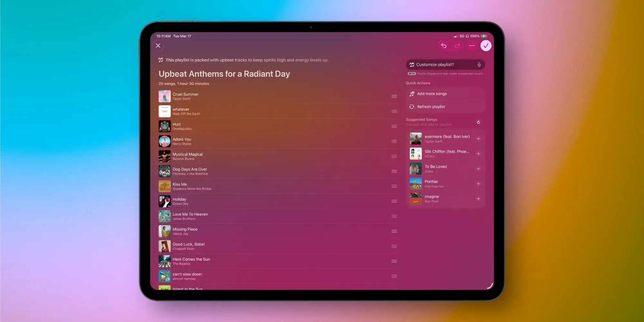Tap the music note icon beside Add more songs
The image size is (644, 322).
(412, 94)
